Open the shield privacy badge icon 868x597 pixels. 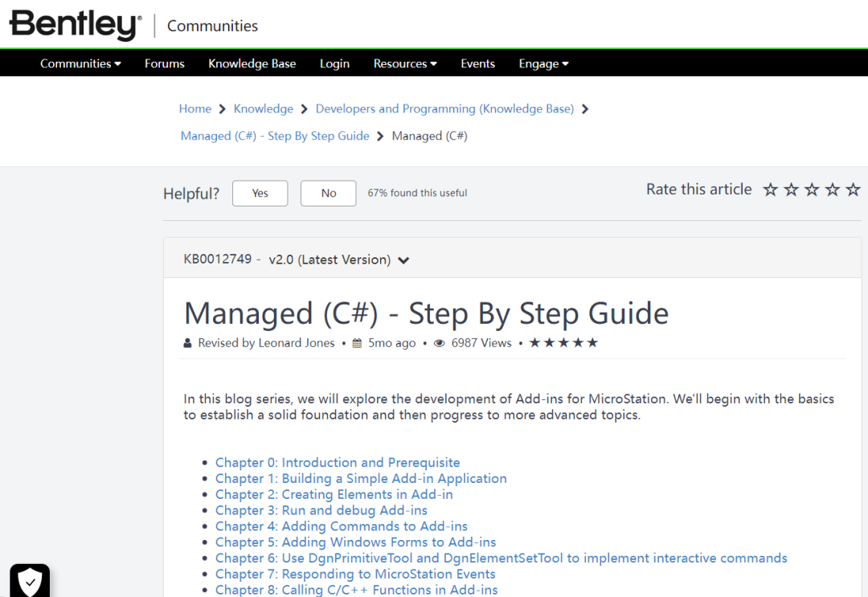coord(30,580)
